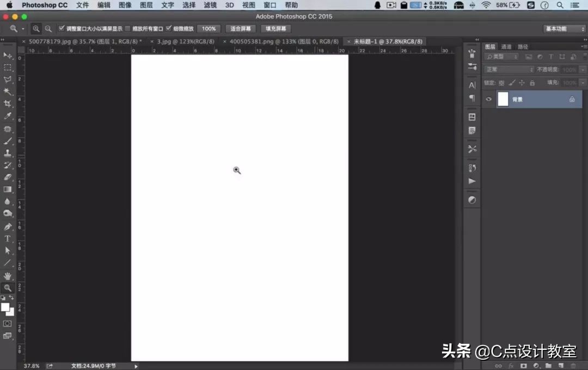The height and width of the screenshot is (370, 588).
Task: Expand the collapsed panel dock arrows
Action: coord(477,39)
